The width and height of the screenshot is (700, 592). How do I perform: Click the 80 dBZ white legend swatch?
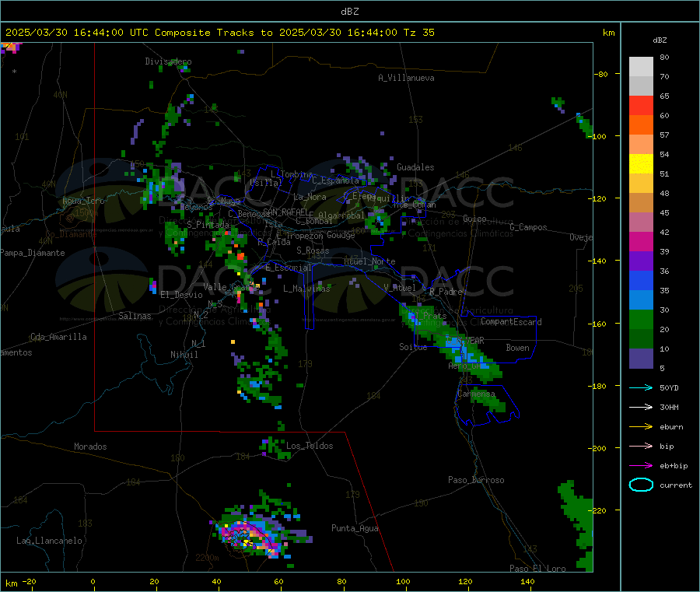point(641,67)
